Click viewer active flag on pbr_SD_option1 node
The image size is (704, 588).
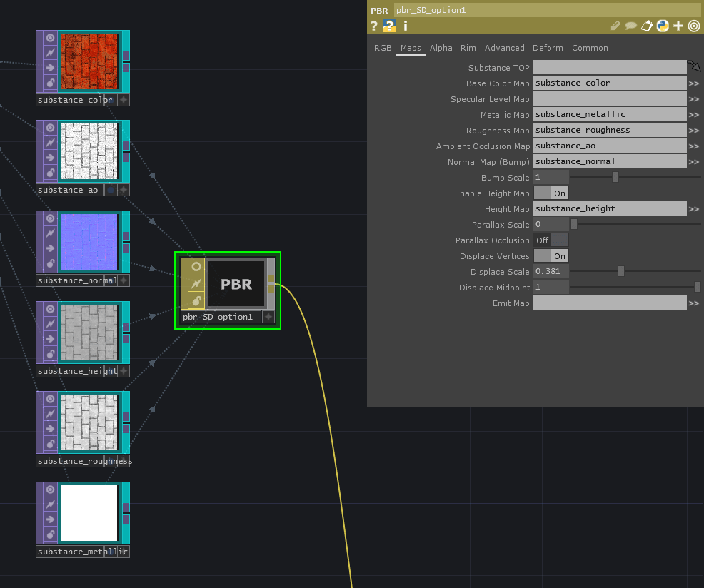click(x=196, y=267)
